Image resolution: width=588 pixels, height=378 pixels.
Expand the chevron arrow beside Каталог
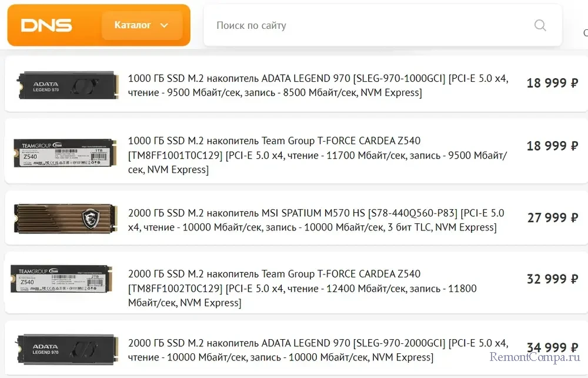(165, 25)
